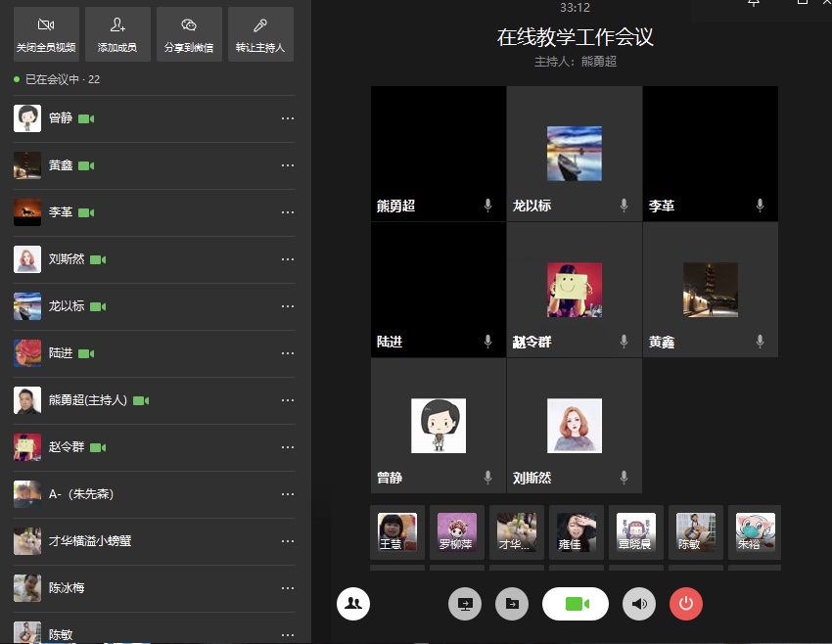This screenshot has height=644, width=832.
Task: Click the 分享到微信 WeChat share icon
Action: tap(189, 34)
